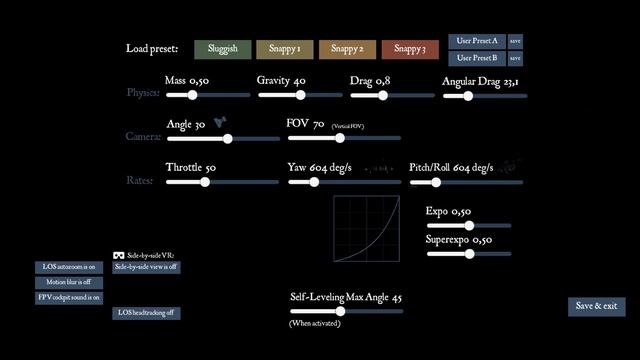
Task: Click the Camera: section label
Action: click(143, 136)
